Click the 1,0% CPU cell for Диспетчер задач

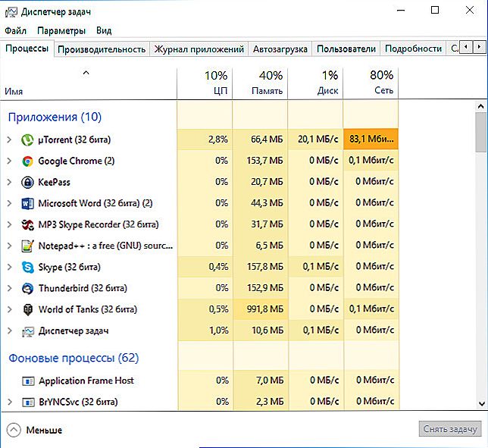point(205,330)
